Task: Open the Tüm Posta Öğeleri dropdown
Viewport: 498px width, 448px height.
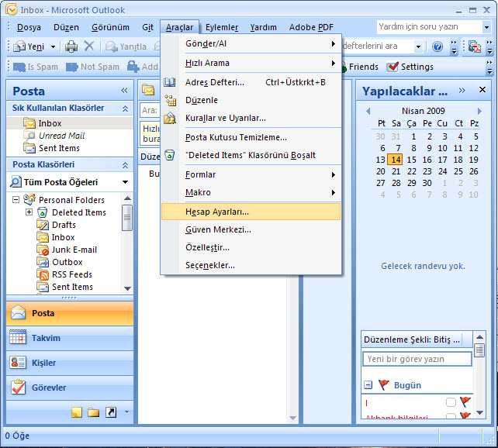Action: pos(126,182)
